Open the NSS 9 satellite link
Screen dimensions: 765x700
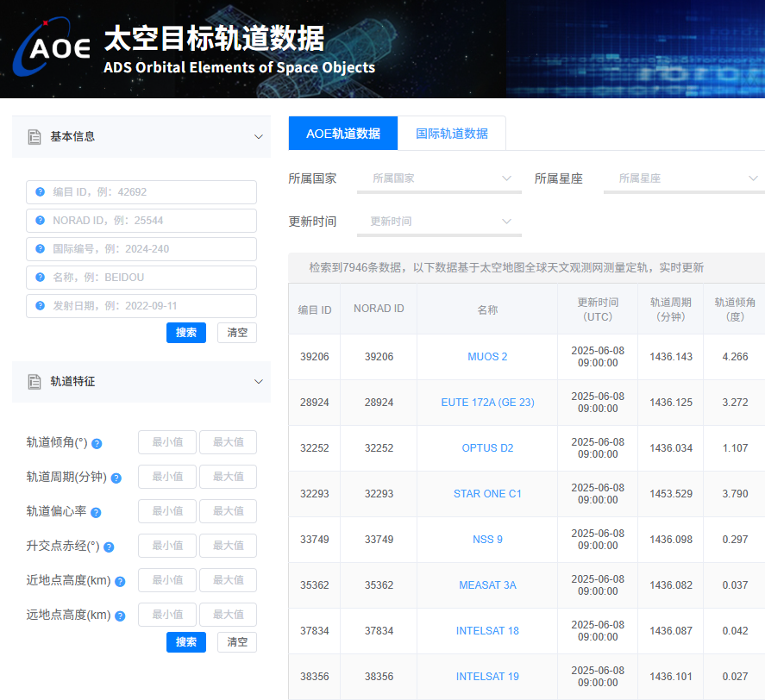487,540
